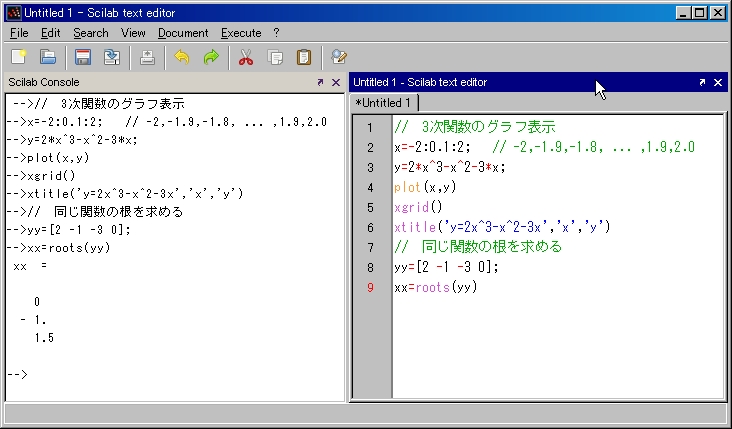
Task: Click the xtitle line in the editor
Action: pyautogui.click(x=502, y=227)
